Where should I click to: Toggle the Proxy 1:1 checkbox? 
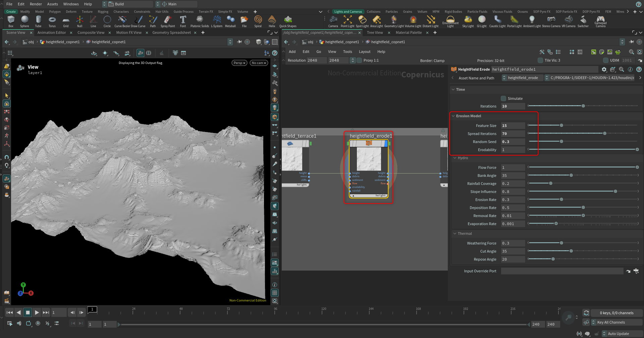click(x=360, y=60)
